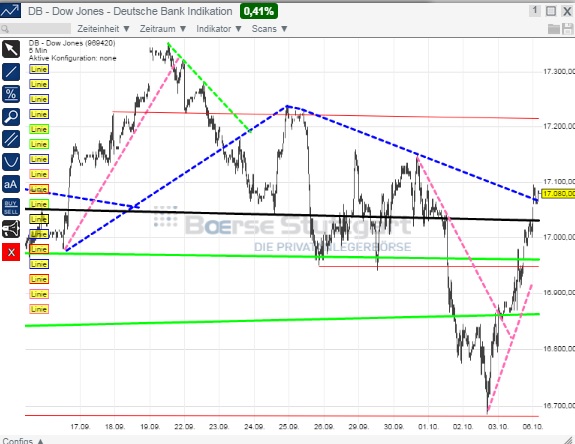Click the 23.09. date axis label
Viewport: 575px width, 444px height.
219,427
